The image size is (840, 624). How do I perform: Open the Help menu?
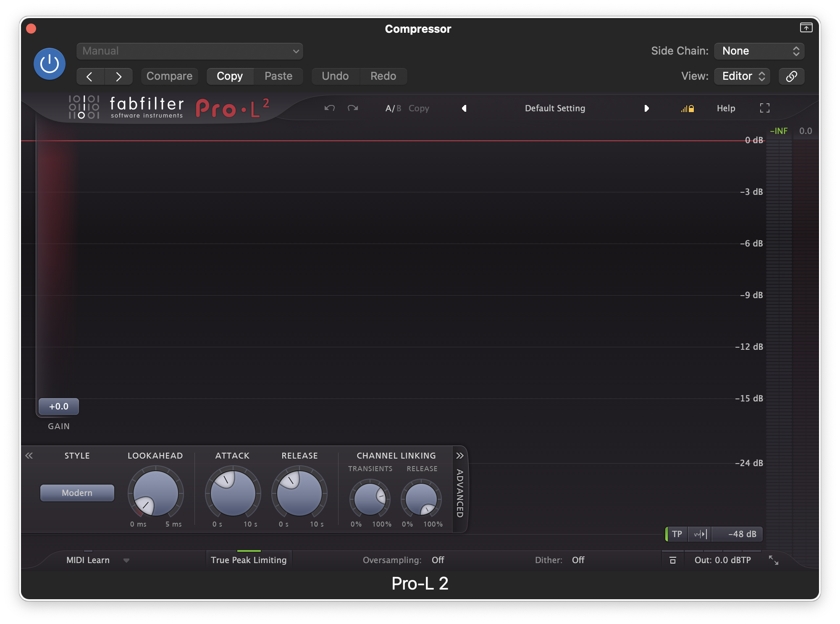pyautogui.click(x=726, y=108)
